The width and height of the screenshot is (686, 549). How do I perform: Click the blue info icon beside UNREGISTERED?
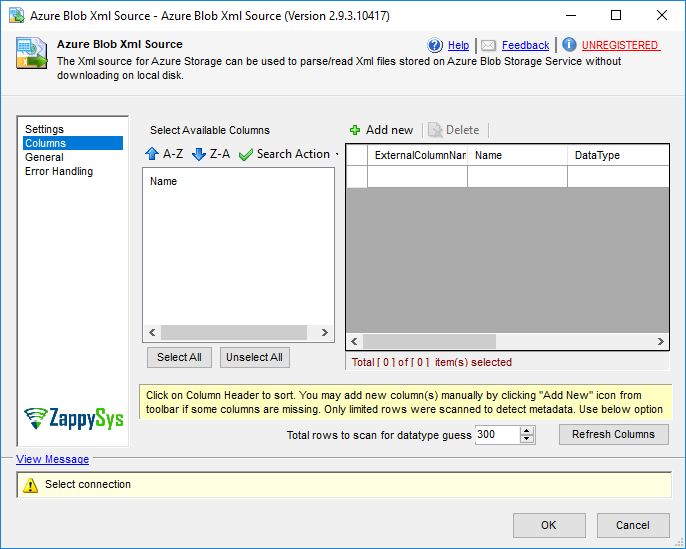569,45
